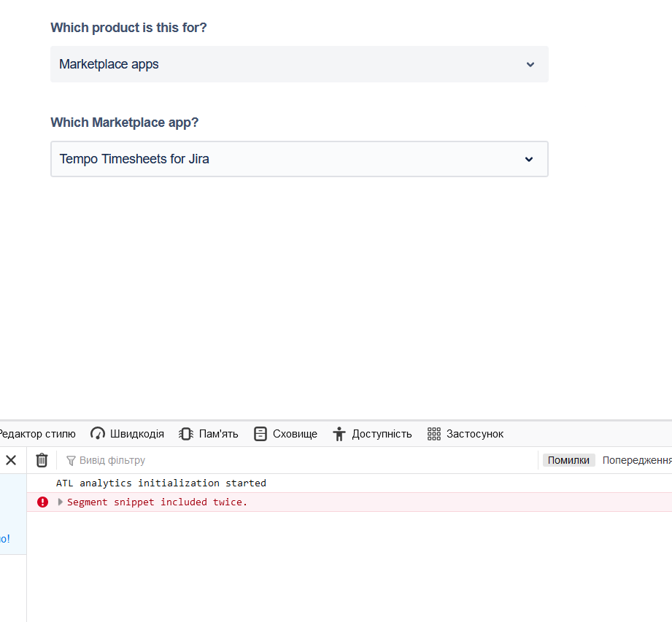This screenshot has height=622, width=672.
Task: Open the 'Which product is this for?' dropdown
Action: tap(299, 64)
